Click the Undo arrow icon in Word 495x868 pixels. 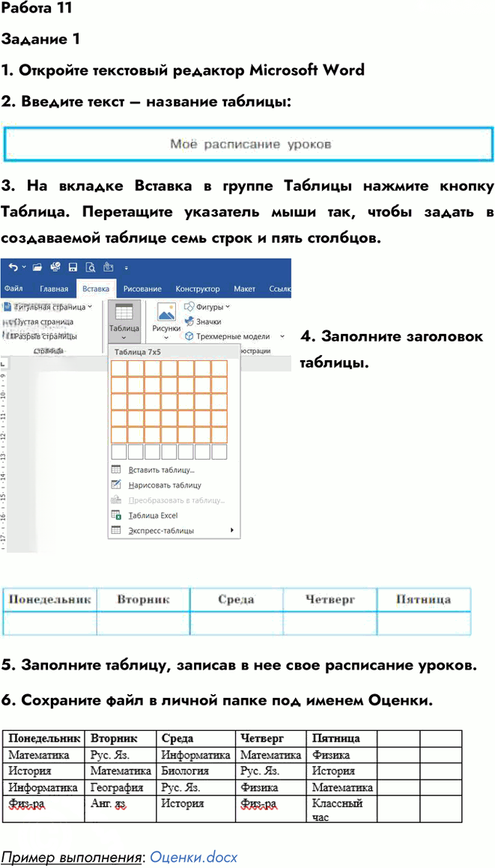point(13,268)
